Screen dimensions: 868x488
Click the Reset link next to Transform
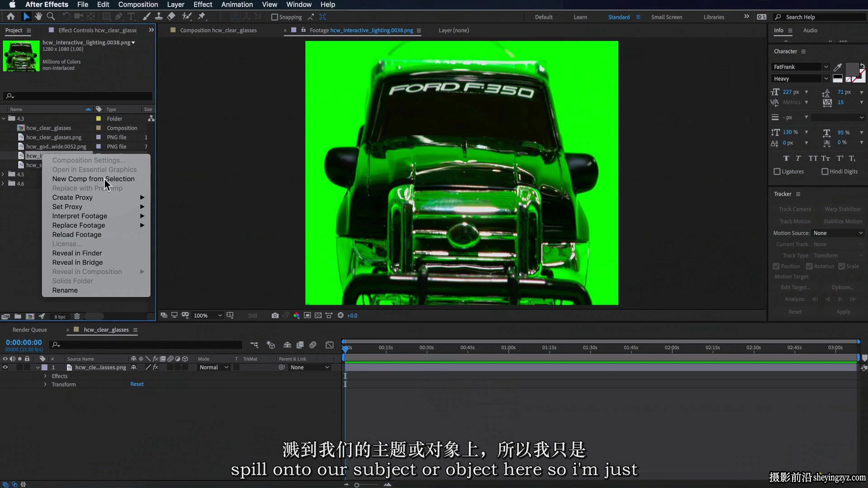137,384
